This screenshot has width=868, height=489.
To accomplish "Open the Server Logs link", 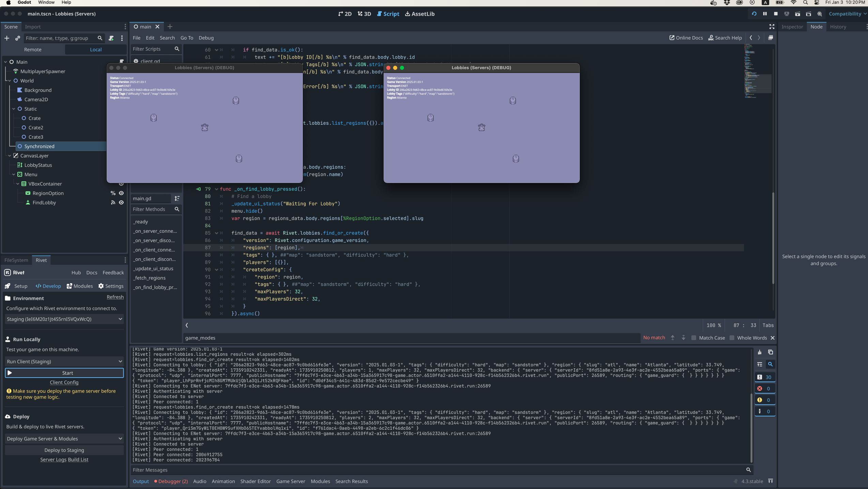I will pyautogui.click(x=53, y=459).
